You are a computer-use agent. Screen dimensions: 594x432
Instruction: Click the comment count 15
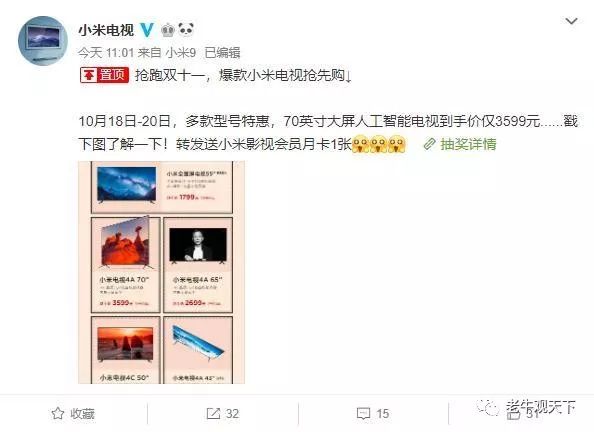(x=382, y=414)
